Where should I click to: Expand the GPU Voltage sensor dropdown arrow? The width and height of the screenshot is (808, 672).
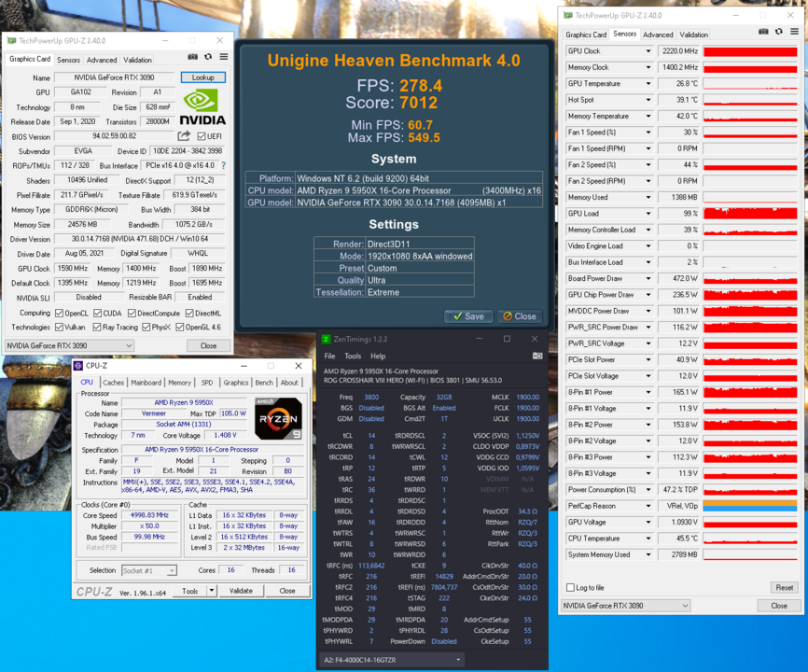[648, 523]
